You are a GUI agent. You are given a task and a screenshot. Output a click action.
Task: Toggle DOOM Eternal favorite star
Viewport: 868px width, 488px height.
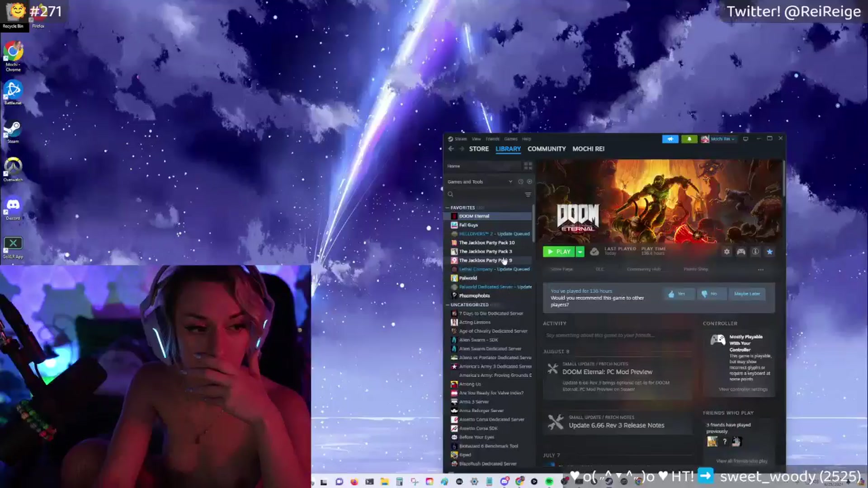tap(769, 252)
